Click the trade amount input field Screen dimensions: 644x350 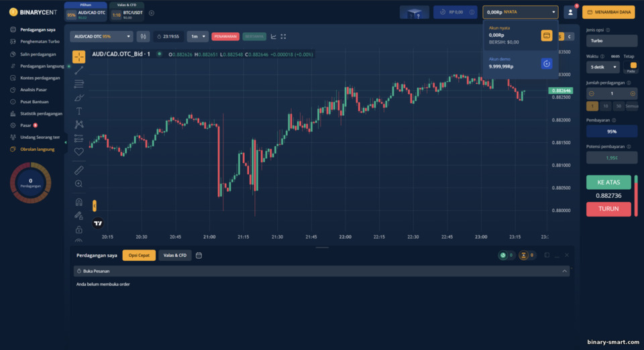pos(612,94)
